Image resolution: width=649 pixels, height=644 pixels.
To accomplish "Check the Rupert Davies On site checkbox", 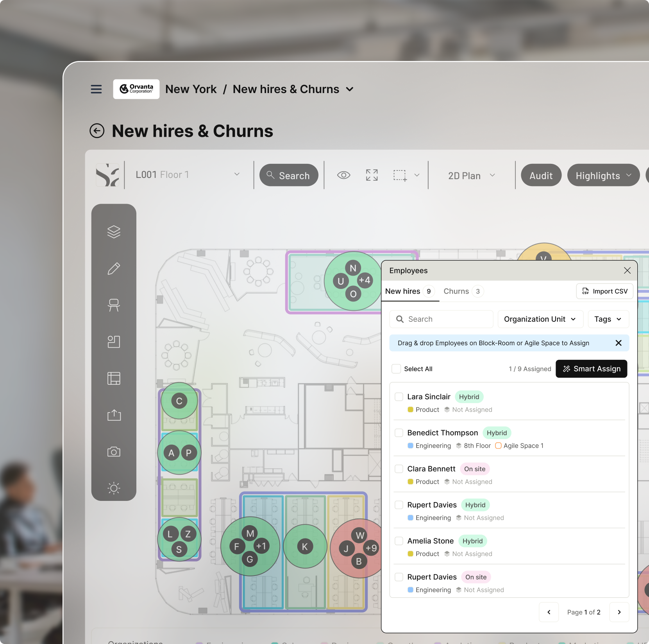I will click(x=399, y=577).
